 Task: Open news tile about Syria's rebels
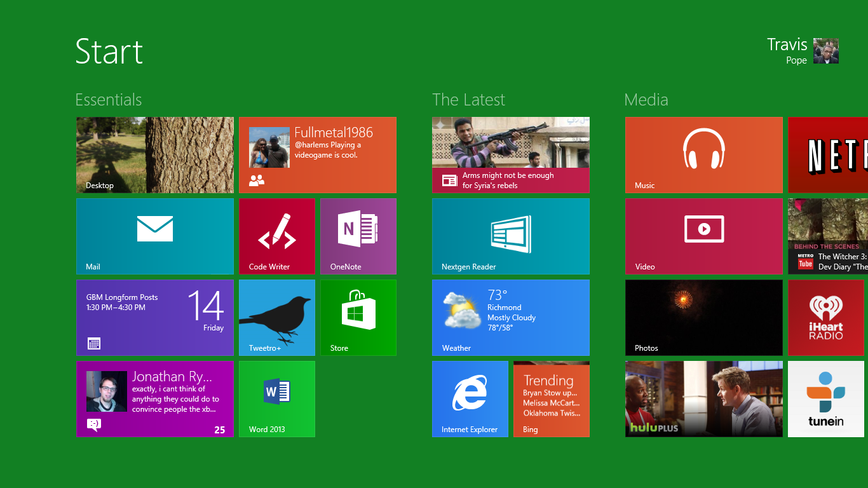coord(511,155)
